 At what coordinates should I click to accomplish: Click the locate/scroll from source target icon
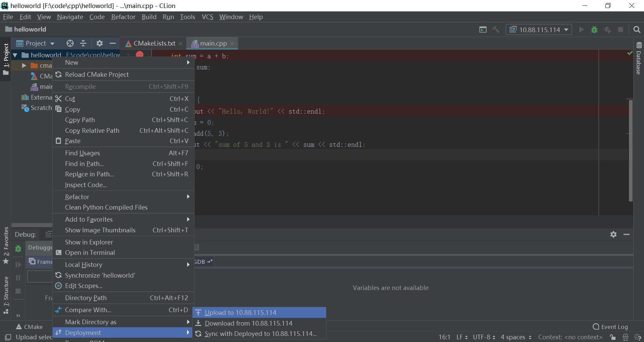70,43
